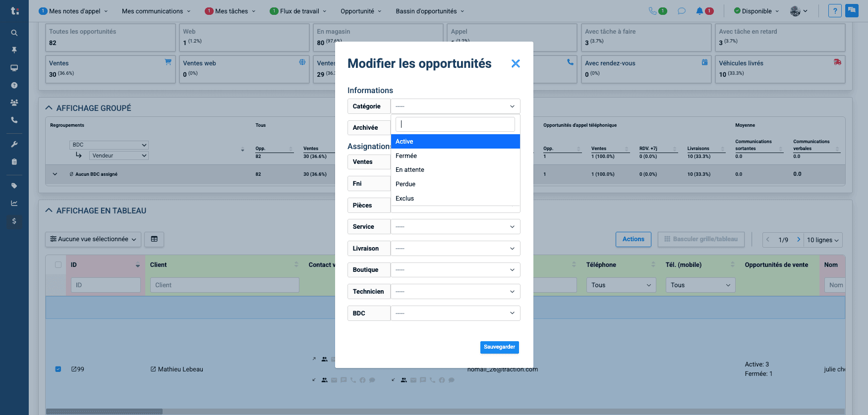Click the calendar icon on Avec rendez-vous card
This screenshot has height=415, width=868.
point(704,62)
